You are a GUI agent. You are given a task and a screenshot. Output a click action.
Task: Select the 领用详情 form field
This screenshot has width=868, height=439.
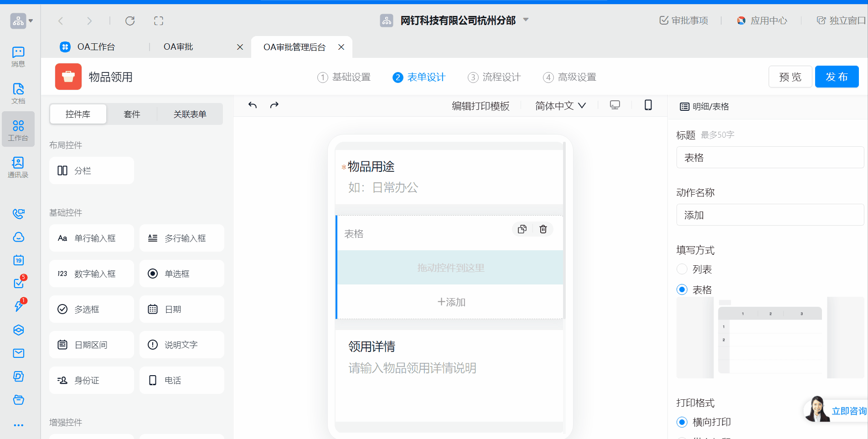[449, 376]
